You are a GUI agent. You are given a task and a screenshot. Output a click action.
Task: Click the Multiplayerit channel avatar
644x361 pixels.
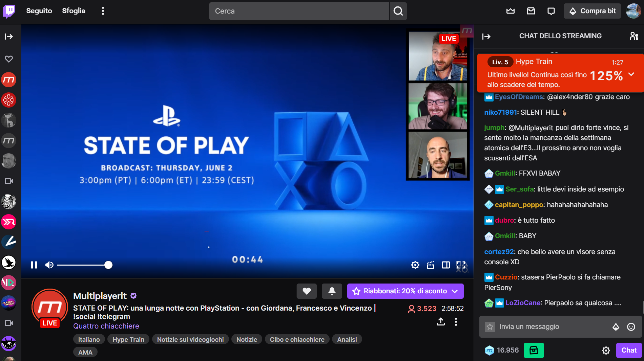50,307
